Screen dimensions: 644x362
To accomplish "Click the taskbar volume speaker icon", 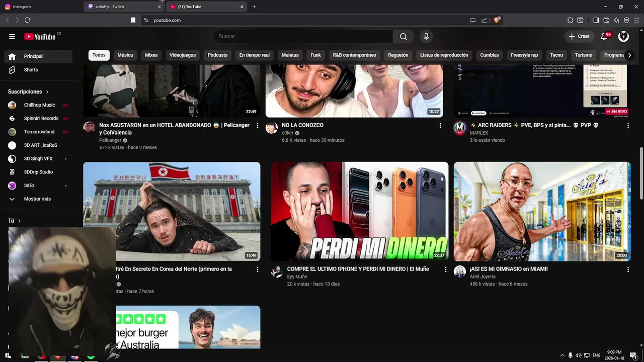I will coord(578,355).
